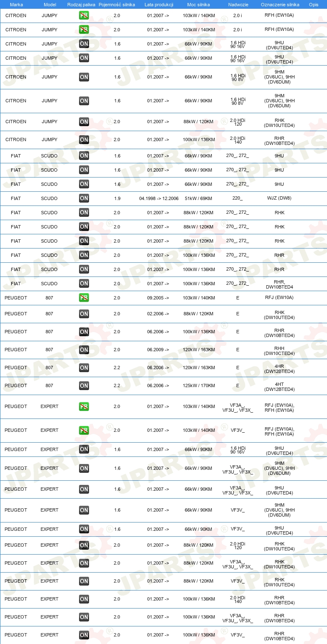Select the '04.1998 -> 12.2006' production years cell

pyautogui.click(x=159, y=198)
